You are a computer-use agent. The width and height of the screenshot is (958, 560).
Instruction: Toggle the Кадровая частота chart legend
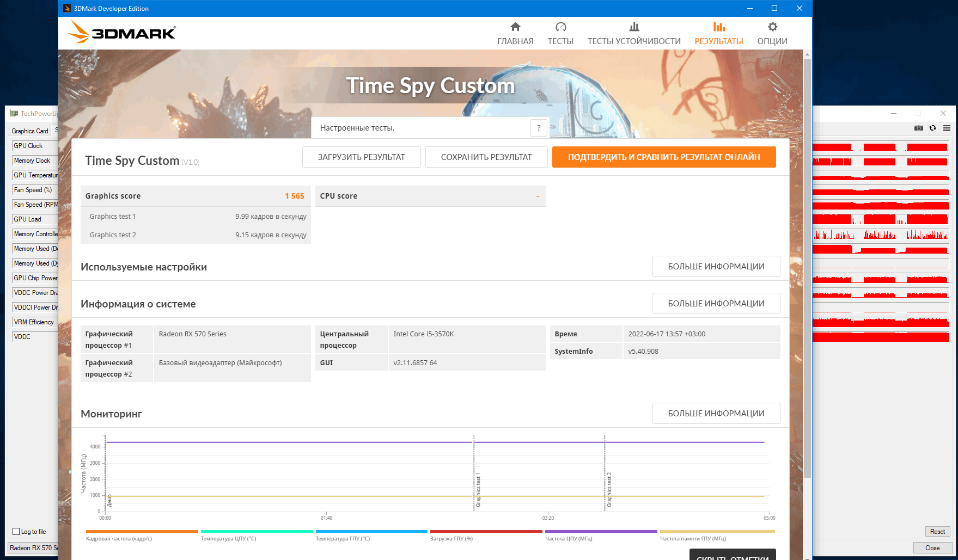[142, 536]
